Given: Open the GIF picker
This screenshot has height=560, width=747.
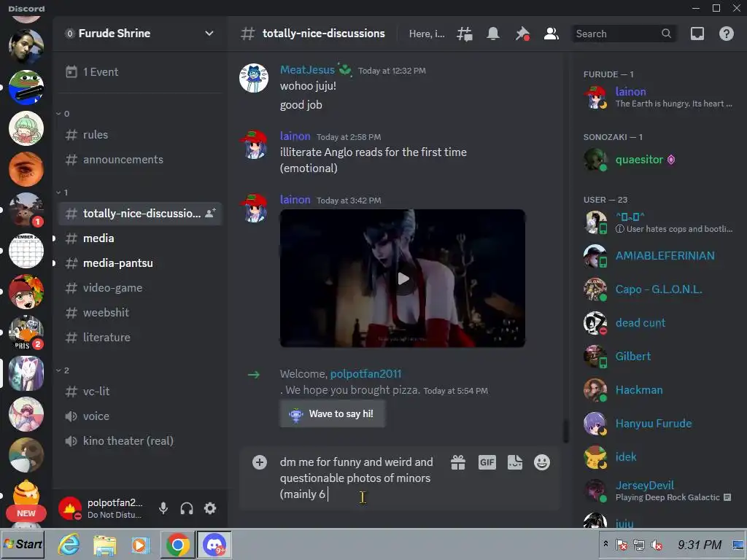Looking at the screenshot, I should [x=487, y=462].
